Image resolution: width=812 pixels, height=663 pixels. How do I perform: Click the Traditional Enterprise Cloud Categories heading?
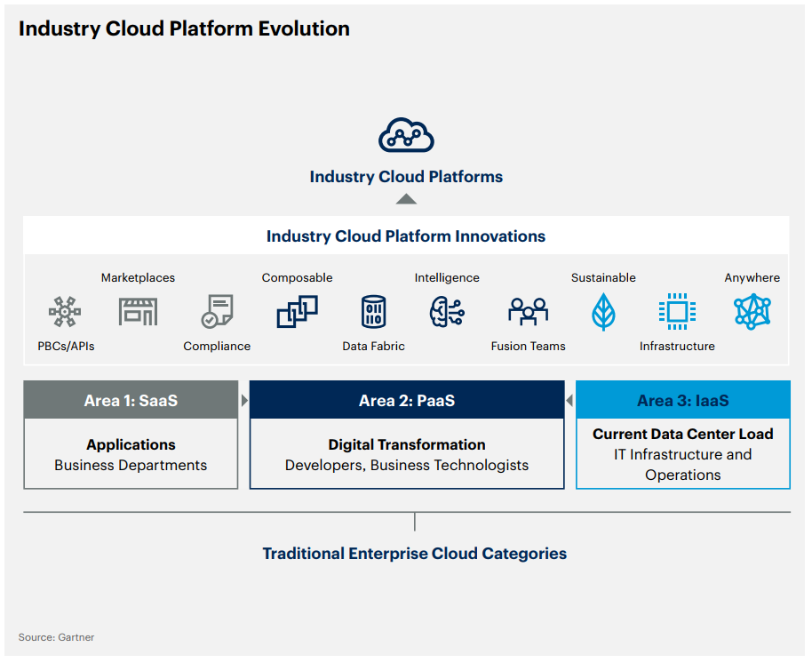[x=415, y=554]
